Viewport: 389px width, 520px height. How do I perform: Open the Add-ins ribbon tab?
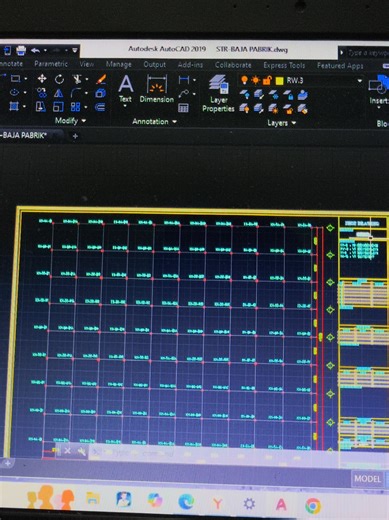click(x=190, y=65)
